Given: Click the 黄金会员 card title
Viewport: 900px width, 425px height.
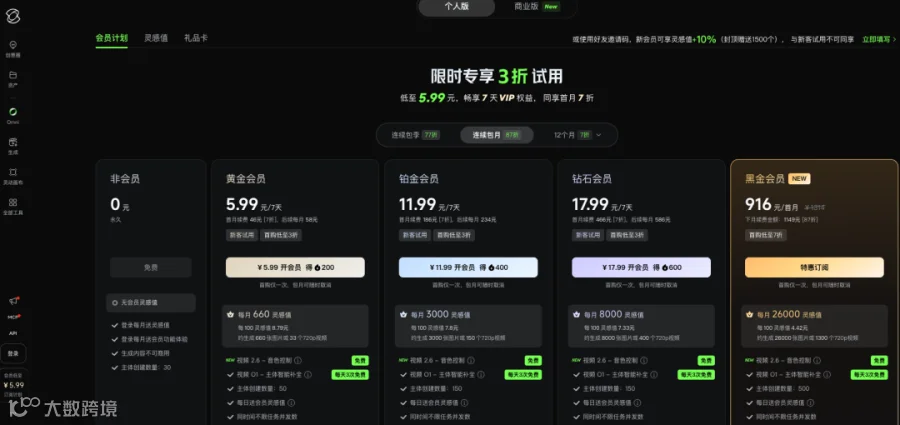Looking at the screenshot, I should click(x=246, y=179).
